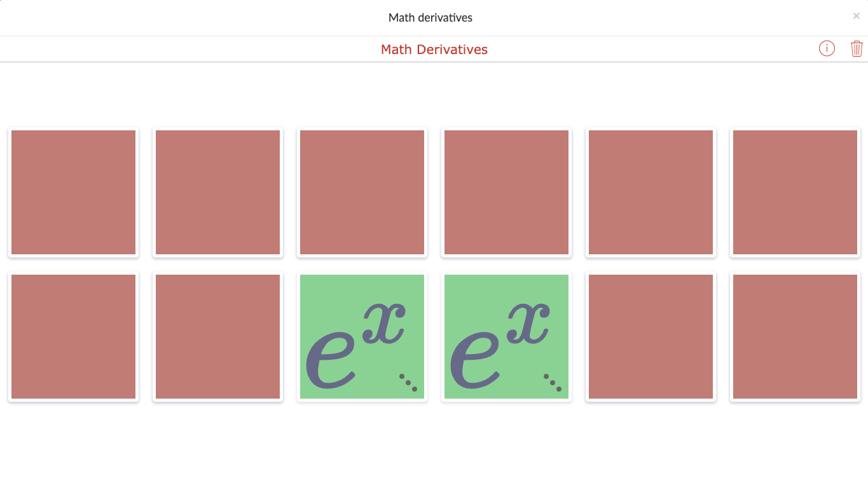Reveal the hidden card beside the e^x pair
The image size is (868, 480).
[x=651, y=337]
